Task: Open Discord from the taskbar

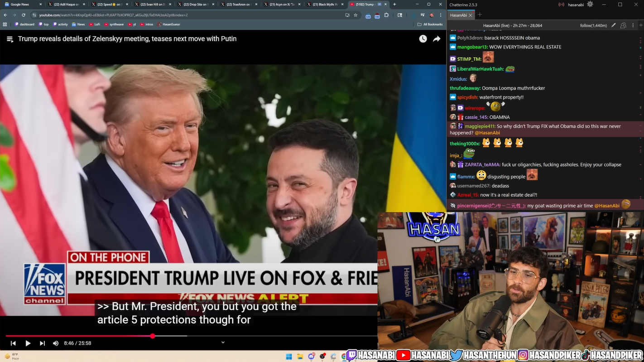Action: tap(312, 357)
